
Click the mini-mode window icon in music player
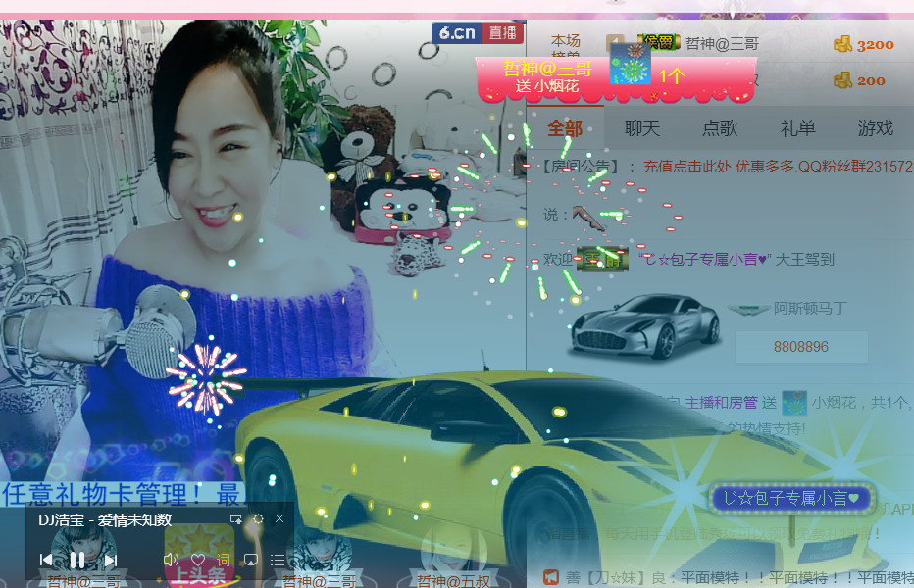point(236,518)
